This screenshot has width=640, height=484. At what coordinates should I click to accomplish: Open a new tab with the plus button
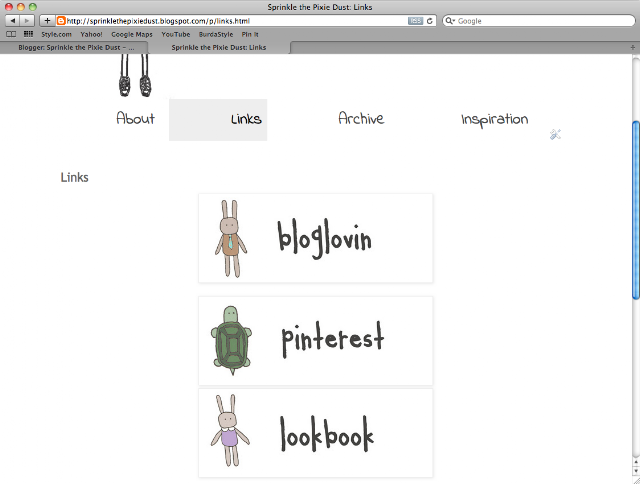pos(633,47)
